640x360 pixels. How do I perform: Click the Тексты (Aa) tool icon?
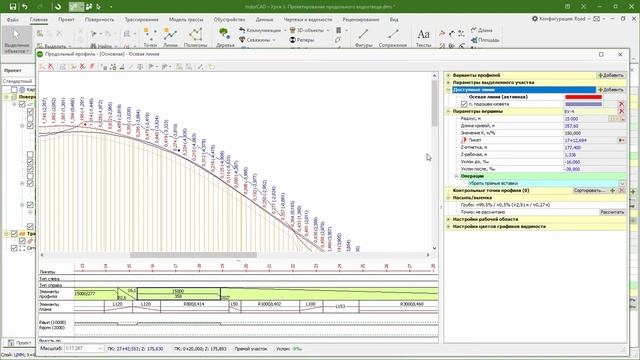[423, 34]
